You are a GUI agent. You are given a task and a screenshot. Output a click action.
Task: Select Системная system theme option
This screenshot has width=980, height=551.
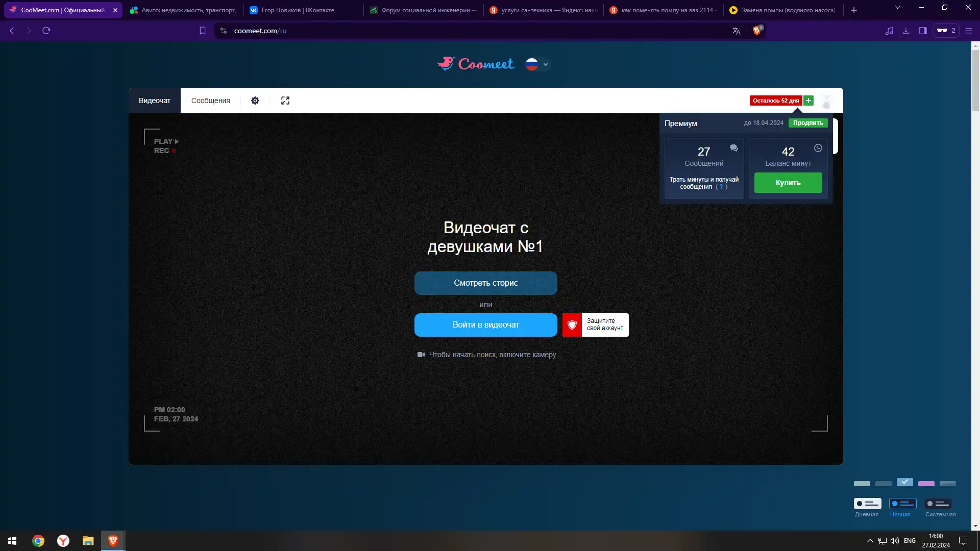click(938, 504)
